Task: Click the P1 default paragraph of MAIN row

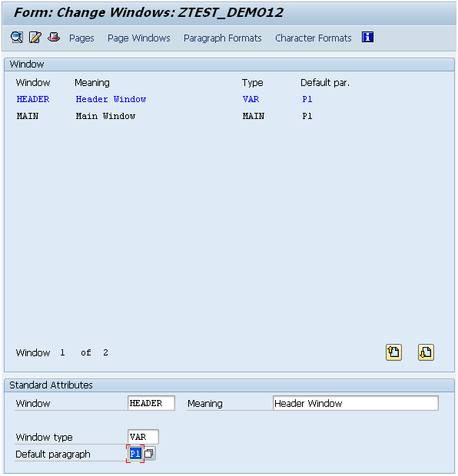Action: (307, 116)
